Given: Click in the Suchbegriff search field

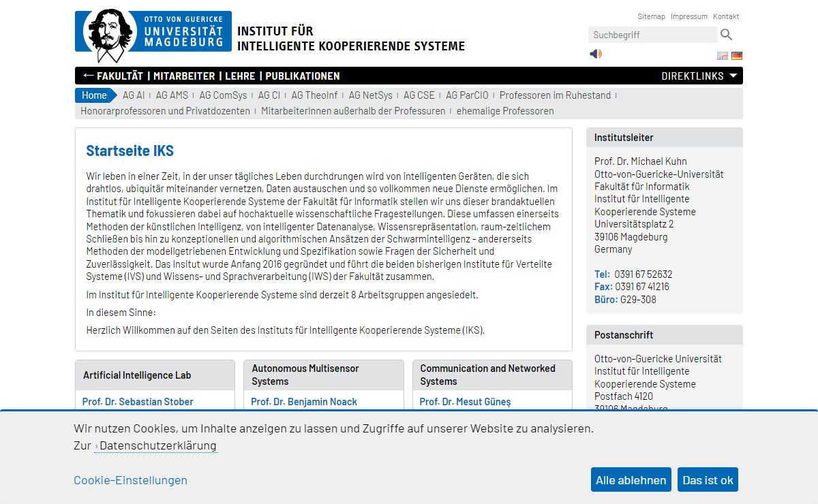Looking at the screenshot, I should [652, 35].
